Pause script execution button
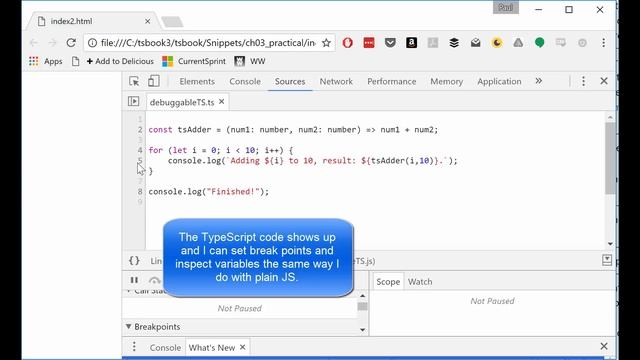 (134, 280)
